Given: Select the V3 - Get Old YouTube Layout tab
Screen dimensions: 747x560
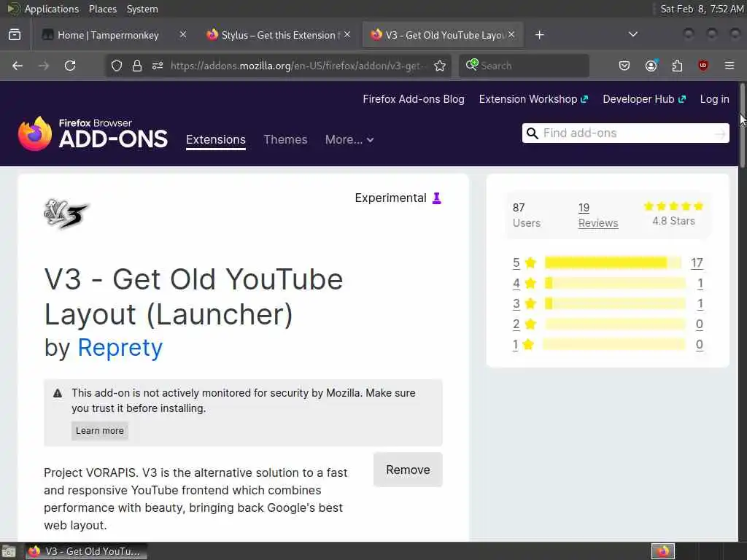Looking at the screenshot, I should 443,35.
